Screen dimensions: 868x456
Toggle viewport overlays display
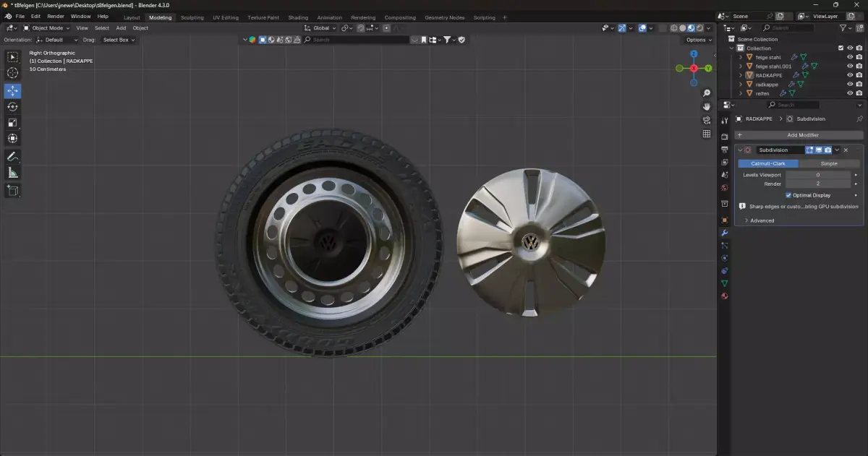point(642,28)
